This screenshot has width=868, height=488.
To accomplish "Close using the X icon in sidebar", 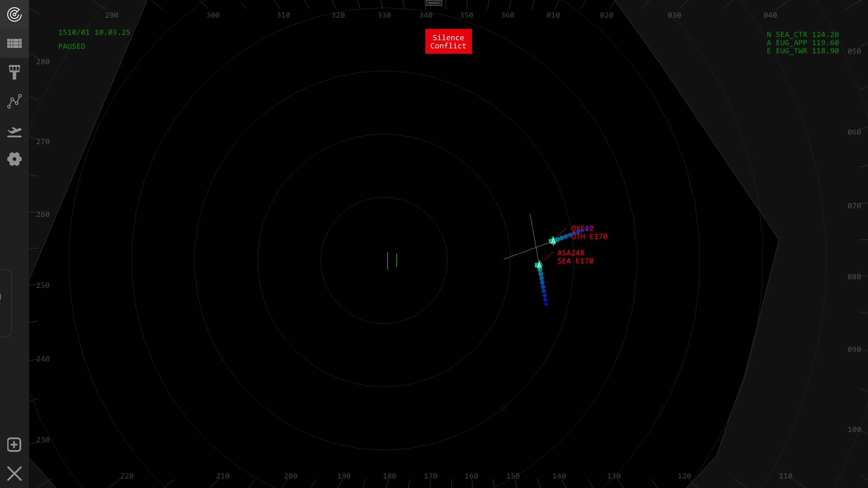I will point(14,474).
